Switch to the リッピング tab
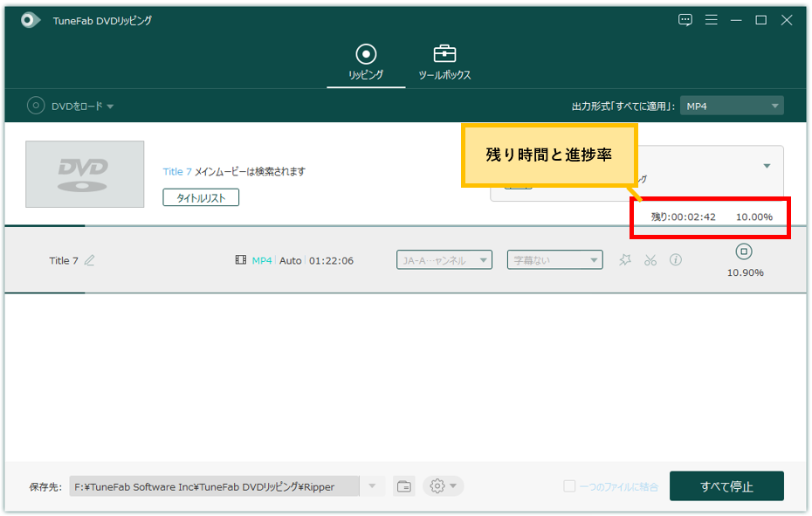 point(366,62)
